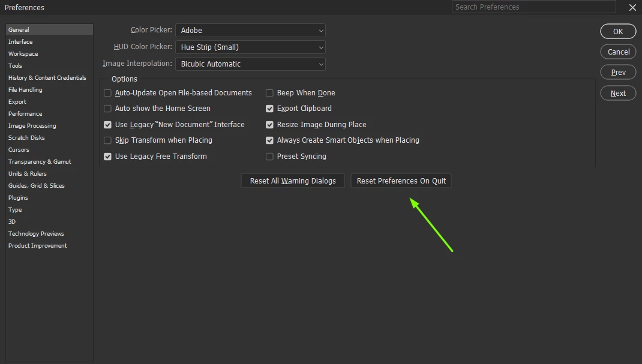Screen dimensions: 642x364
Task: Enable Beep When Done
Action: tap(269, 93)
